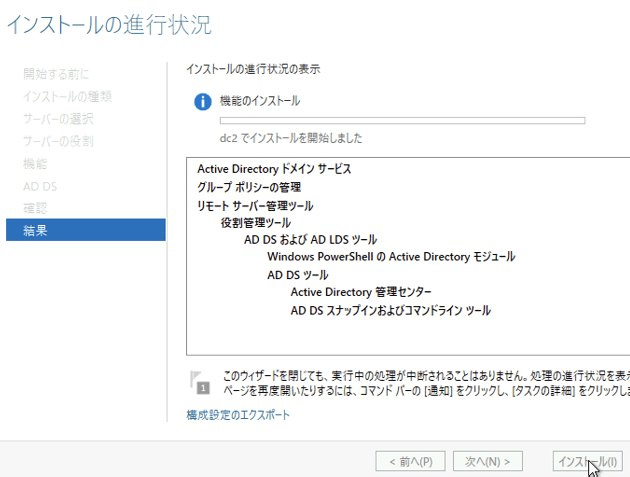This screenshot has height=477, width=630.
Task: Open the 構成設定のエクスポート link
Action: 238,415
